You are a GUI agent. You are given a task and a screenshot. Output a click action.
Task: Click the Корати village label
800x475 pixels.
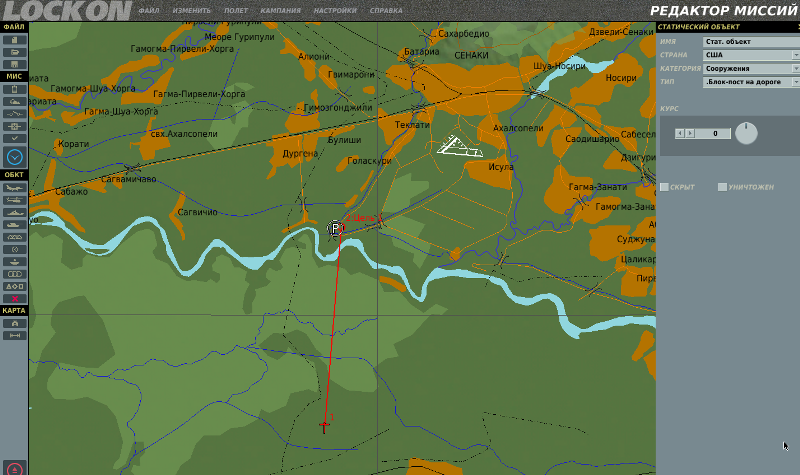pyautogui.click(x=73, y=144)
